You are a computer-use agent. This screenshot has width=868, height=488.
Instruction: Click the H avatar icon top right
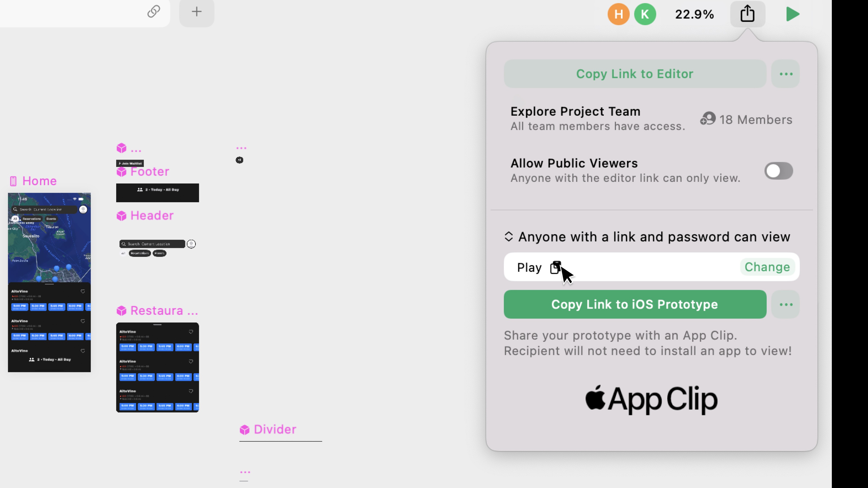coord(619,14)
